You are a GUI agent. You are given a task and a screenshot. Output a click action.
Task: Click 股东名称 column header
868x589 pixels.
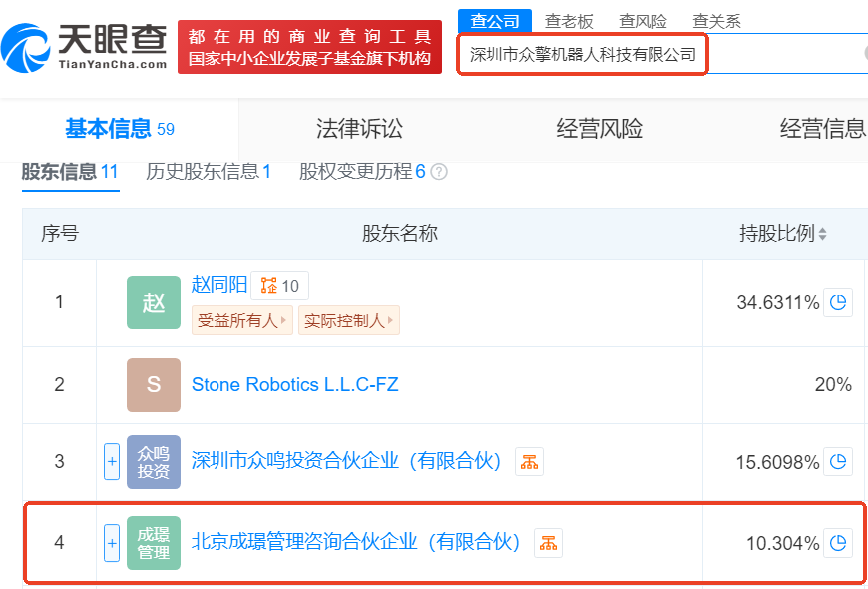[400, 234]
